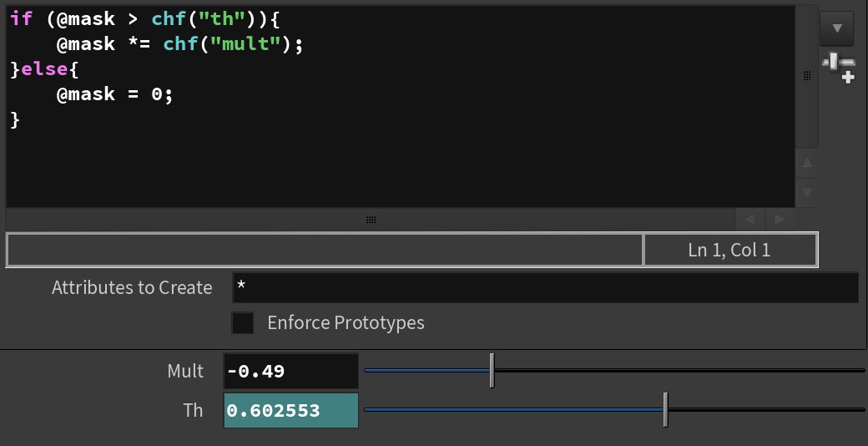Place cursor on the @mask = 0; line
Viewport: 868px width, 446px height.
pos(114,94)
